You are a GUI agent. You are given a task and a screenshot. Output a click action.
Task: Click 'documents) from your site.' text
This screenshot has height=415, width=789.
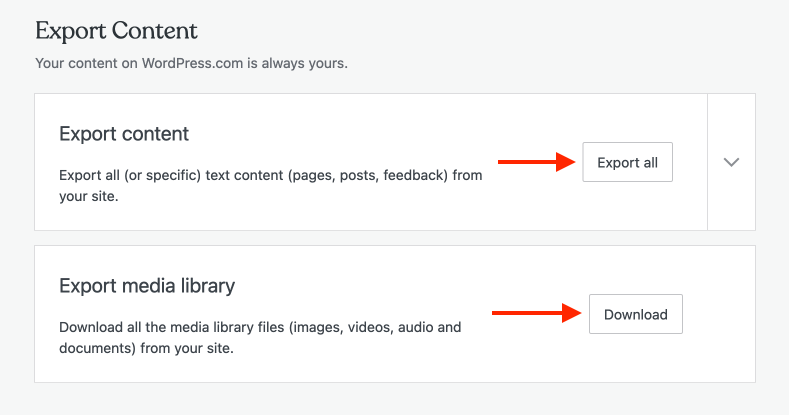pyautogui.click(x=145, y=349)
